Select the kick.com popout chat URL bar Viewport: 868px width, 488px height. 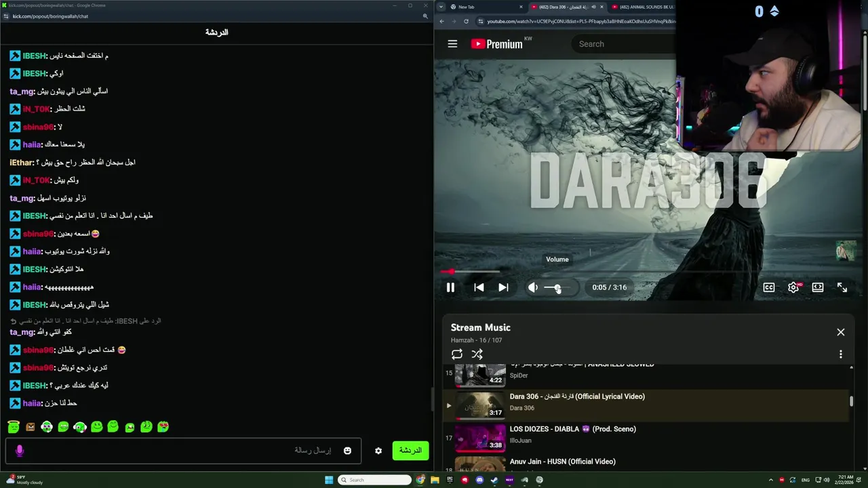(x=50, y=16)
